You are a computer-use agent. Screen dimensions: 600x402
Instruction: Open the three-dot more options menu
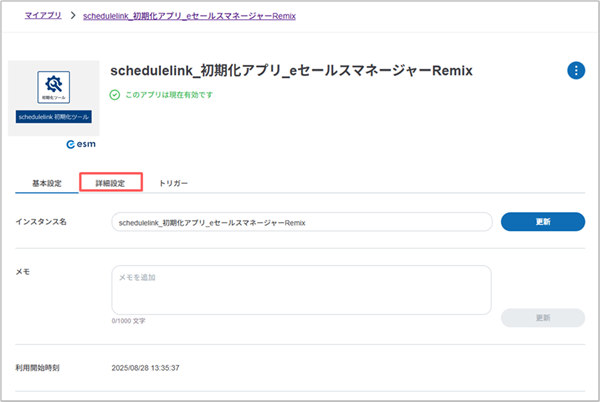(576, 70)
